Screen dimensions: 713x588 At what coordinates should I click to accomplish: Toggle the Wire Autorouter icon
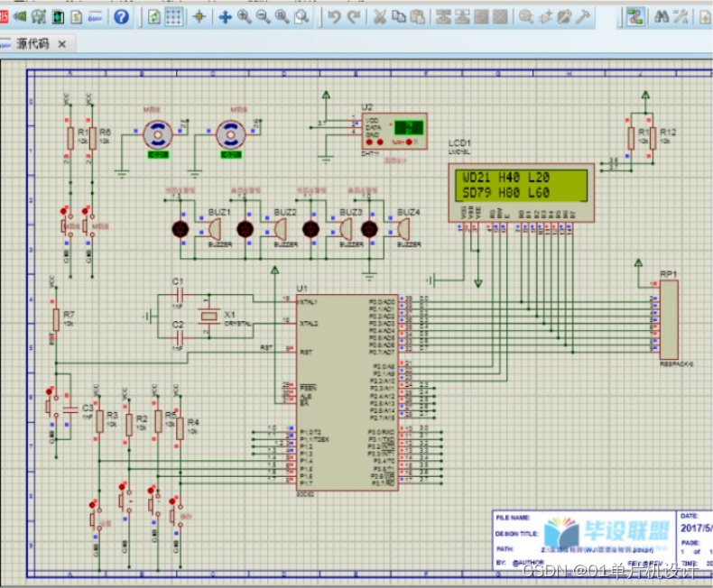pyautogui.click(x=634, y=17)
